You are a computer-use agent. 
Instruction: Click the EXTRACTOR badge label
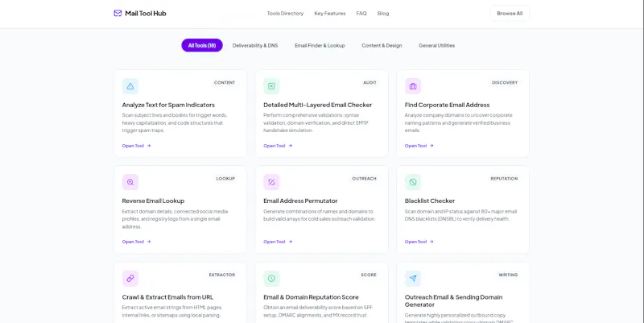point(222,275)
